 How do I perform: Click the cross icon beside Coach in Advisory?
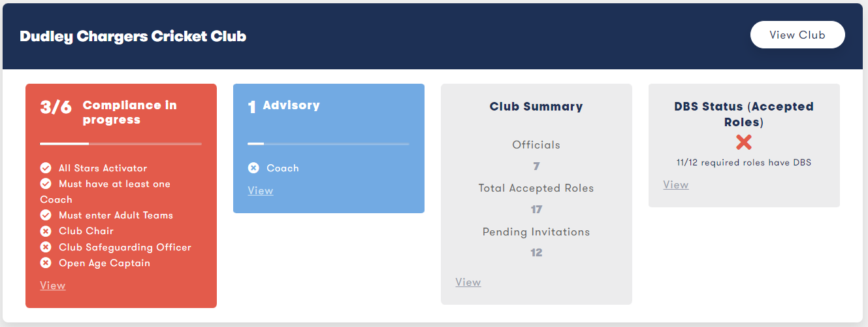(x=253, y=168)
